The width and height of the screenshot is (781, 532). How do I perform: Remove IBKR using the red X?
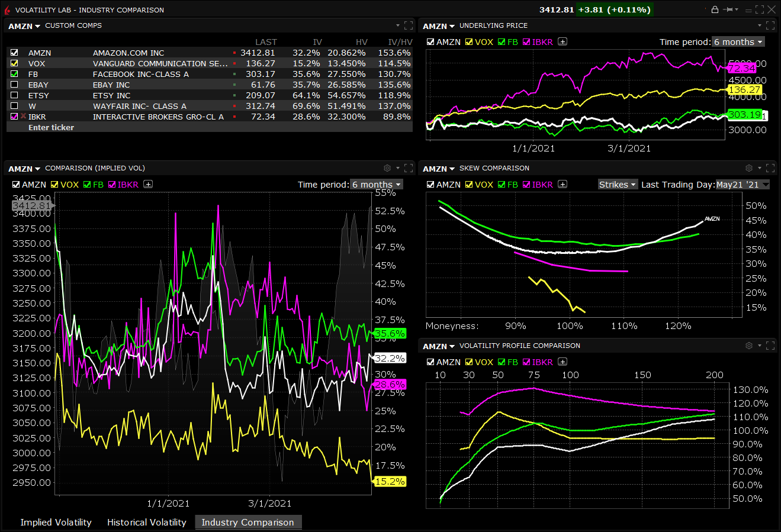23,117
